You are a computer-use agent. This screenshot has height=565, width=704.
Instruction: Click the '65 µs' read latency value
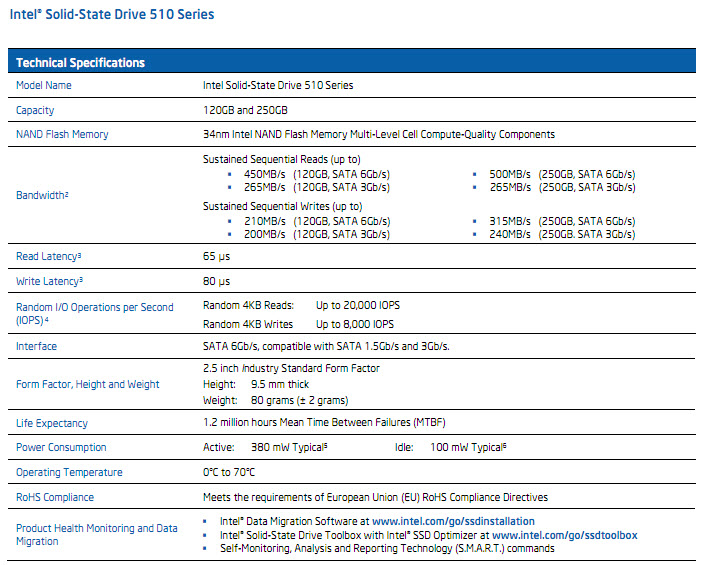(216, 256)
